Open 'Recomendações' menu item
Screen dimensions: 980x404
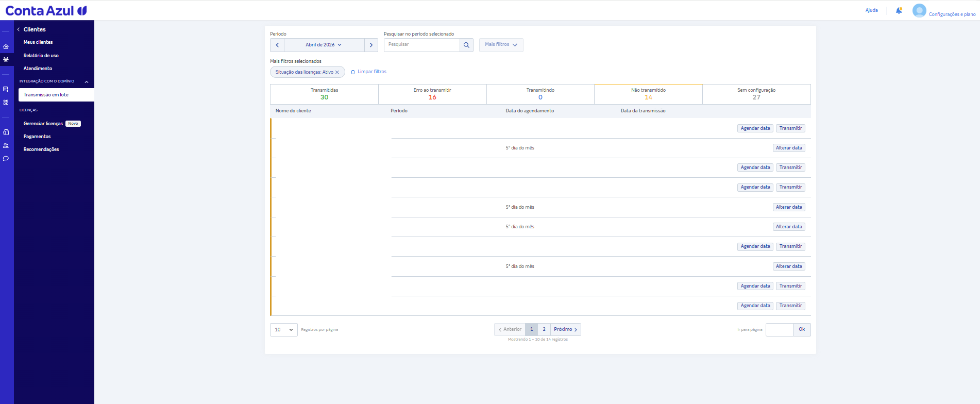(41, 149)
